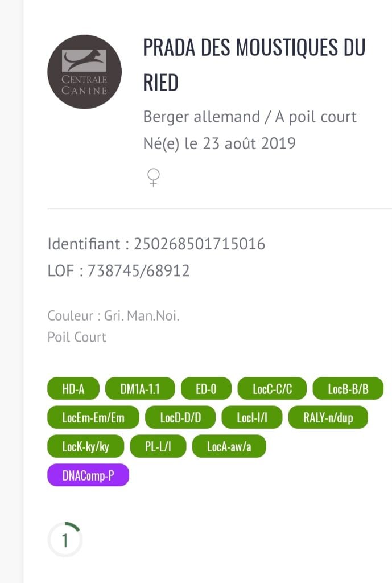Screen dimensions: 392x583
Task: Select the LocK-ky/ky tag
Action: (85, 447)
